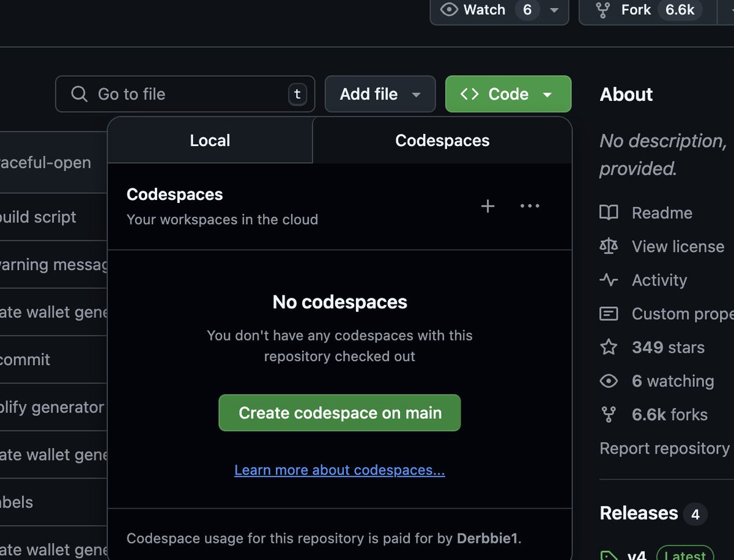
Task: Click the commit message ending 'commit'
Action: pos(25,359)
